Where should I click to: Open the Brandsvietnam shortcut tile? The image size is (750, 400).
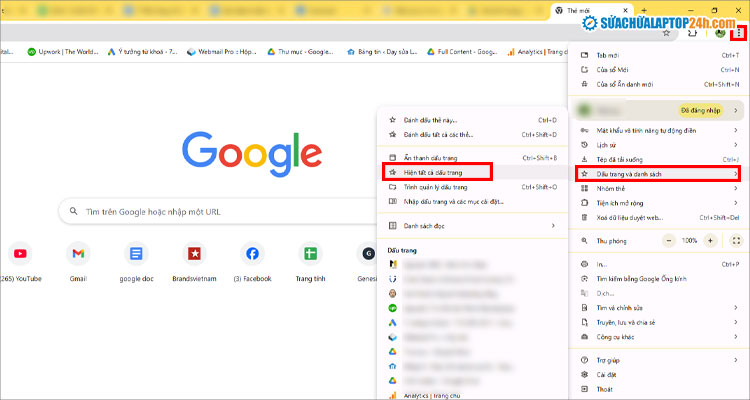[x=194, y=254]
